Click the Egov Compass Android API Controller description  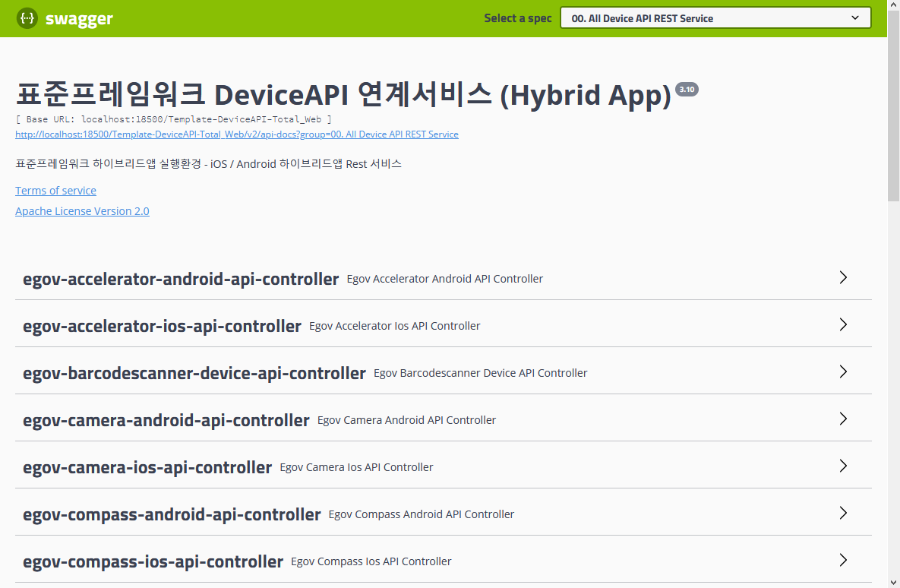click(421, 514)
